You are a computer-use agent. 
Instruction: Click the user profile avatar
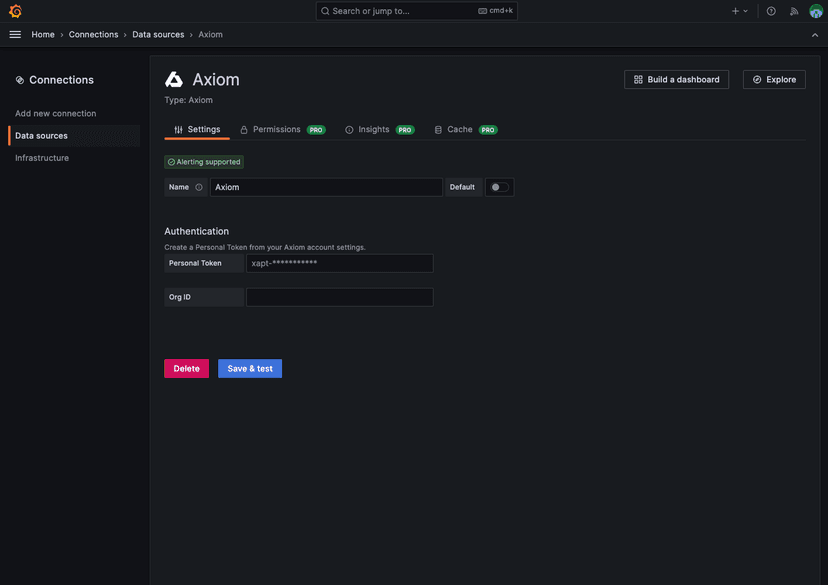tap(814, 10)
